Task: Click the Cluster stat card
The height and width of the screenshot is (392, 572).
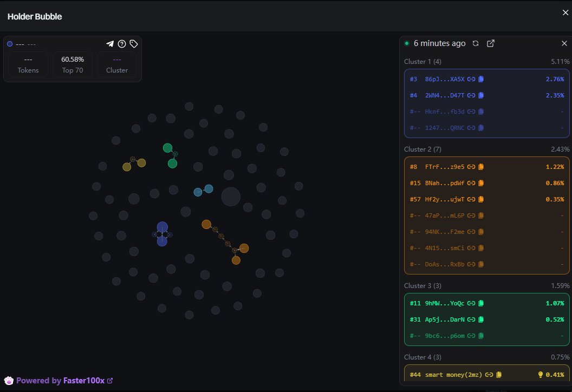Action: click(x=117, y=64)
